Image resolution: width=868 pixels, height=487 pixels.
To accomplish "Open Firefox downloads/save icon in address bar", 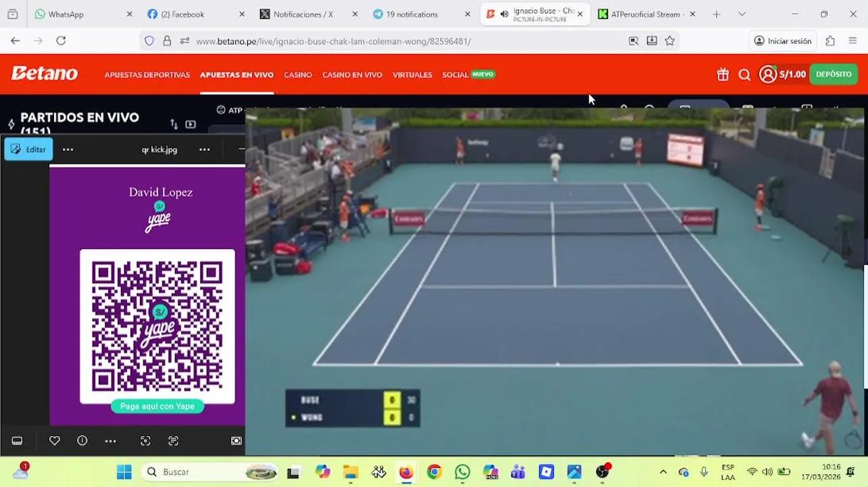I will click(x=652, y=41).
